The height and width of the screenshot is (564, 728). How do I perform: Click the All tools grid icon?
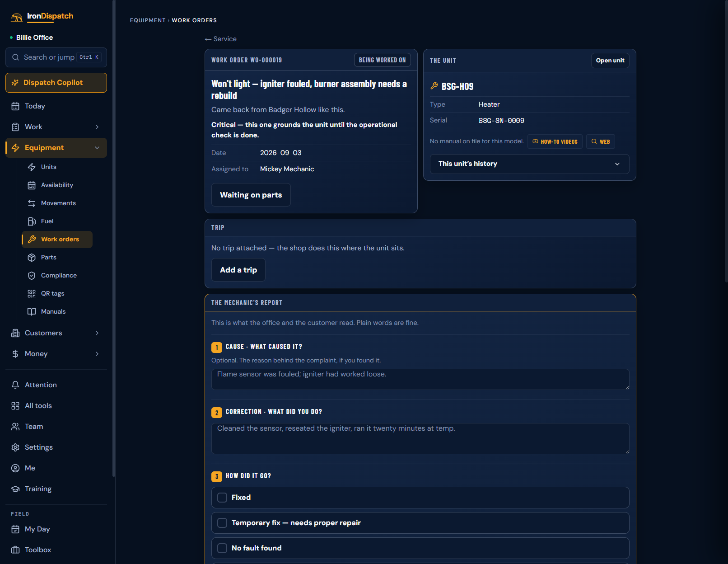(15, 406)
